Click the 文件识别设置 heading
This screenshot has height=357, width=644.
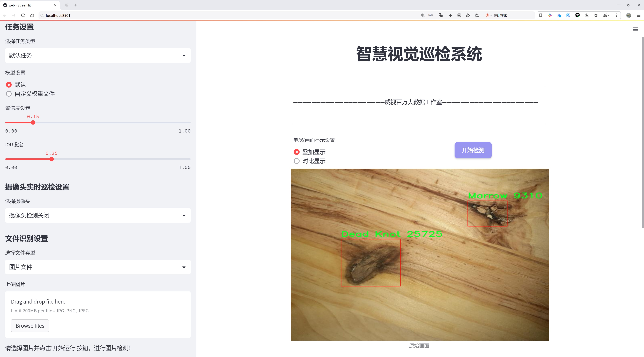pos(26,239)
